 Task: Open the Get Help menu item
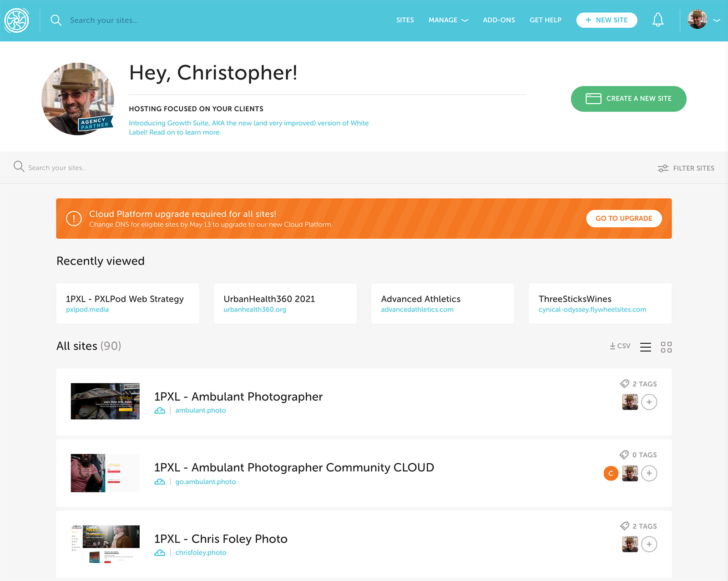[x=545, y=20]
